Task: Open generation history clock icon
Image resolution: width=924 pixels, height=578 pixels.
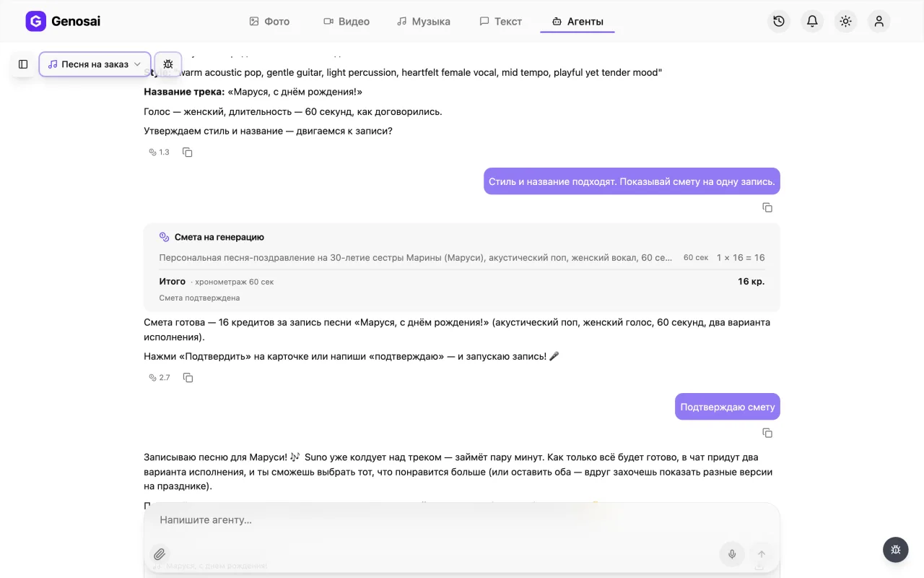Action: click(x=779, y=22)
